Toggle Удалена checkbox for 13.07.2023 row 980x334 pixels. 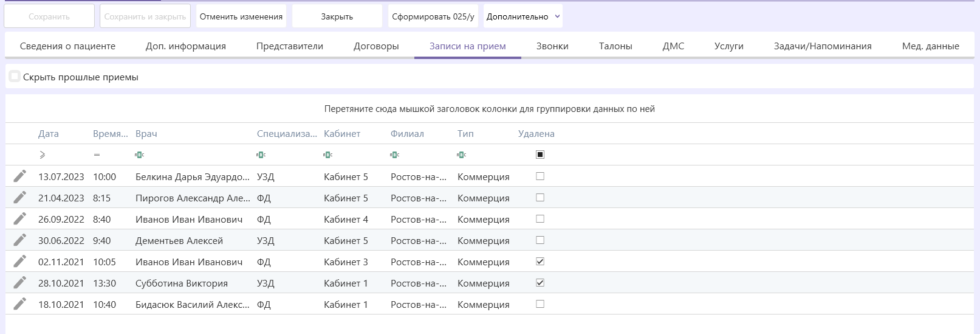click(540, 176)
